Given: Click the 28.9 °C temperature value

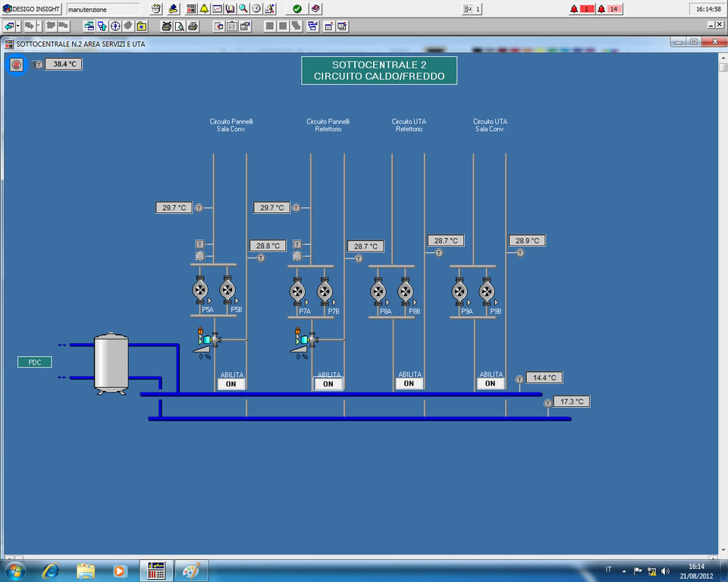Looking at the screenshot, I should (528, 240).
